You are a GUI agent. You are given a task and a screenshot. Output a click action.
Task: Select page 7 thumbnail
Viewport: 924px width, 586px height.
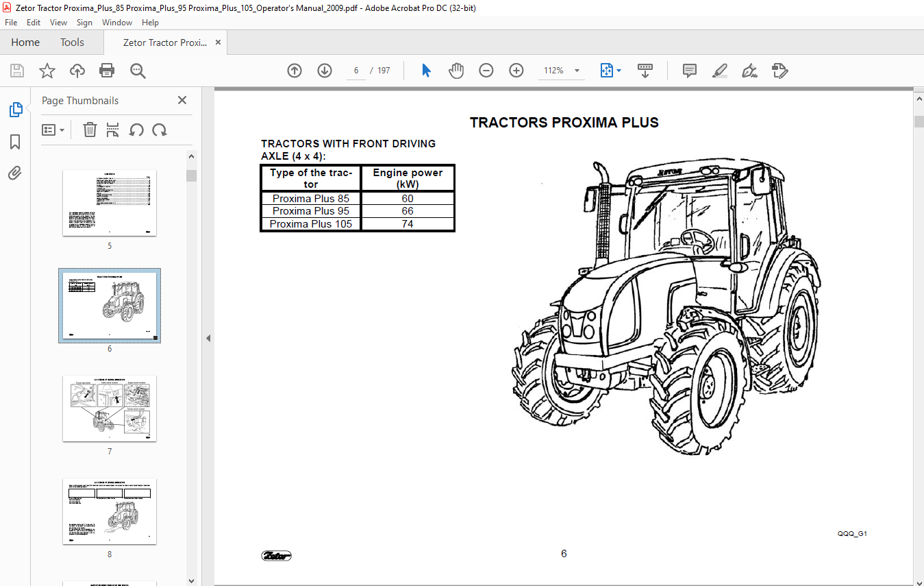point(110,408)
